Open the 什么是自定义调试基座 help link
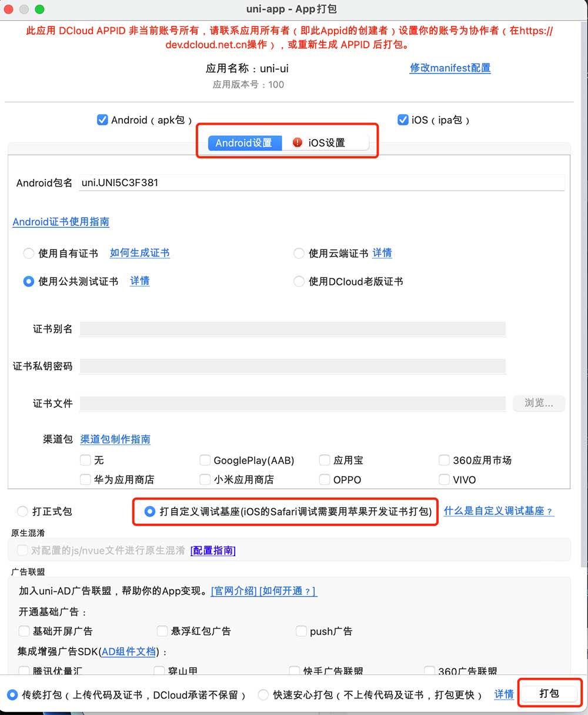Image resolution: width=588 pixels, height=715 pixels. (499, 511)
